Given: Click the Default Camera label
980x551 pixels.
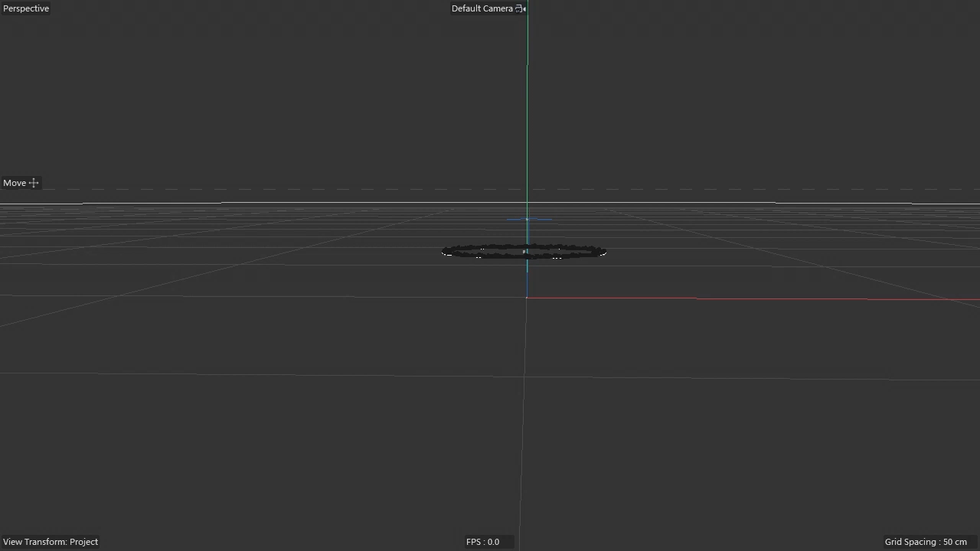Looking at the screenshot, I should coord(482,8).
